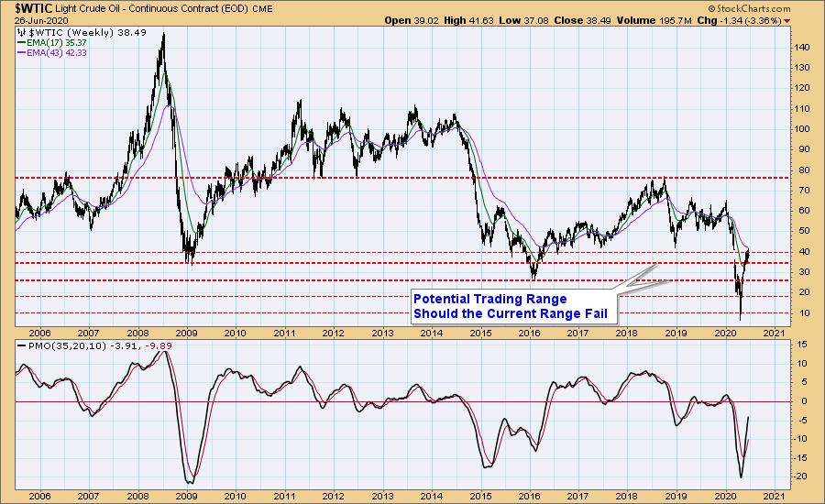Click 2007 on the PMO panel time axis
The width and height of the screenshot is (825, 504).
click(x=88, y=496)
